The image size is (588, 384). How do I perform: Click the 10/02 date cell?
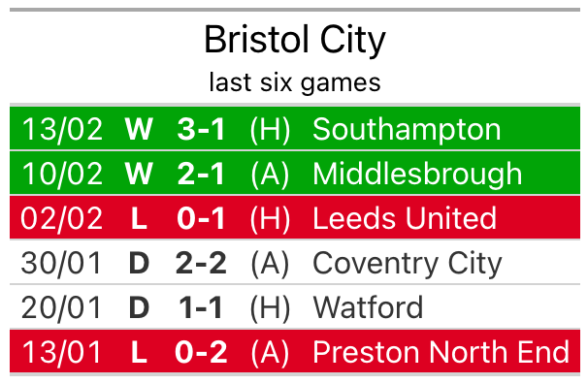click(x=62, y=174)
